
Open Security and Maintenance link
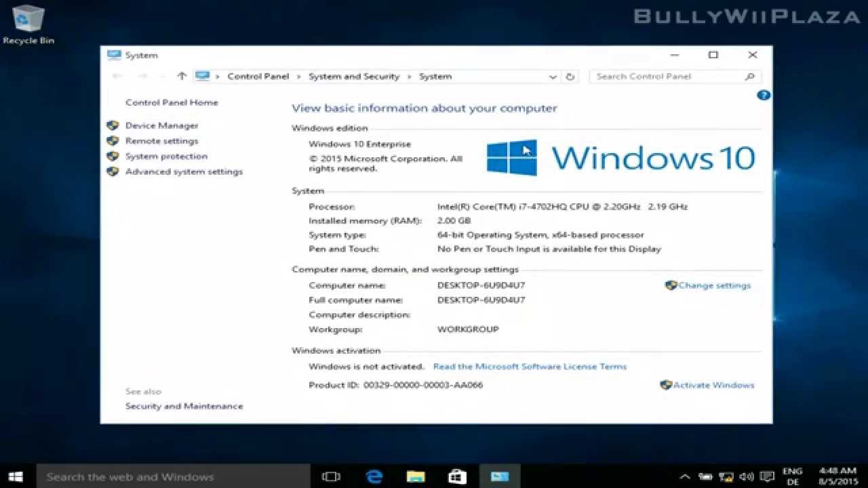click(184, 406)
